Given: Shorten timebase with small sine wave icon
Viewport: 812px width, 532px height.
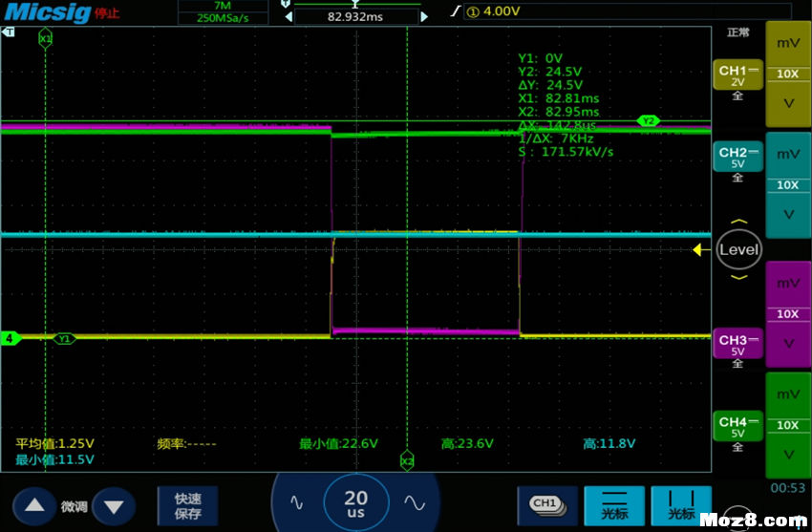Looking at the screenshot, I should click(297, 502).
